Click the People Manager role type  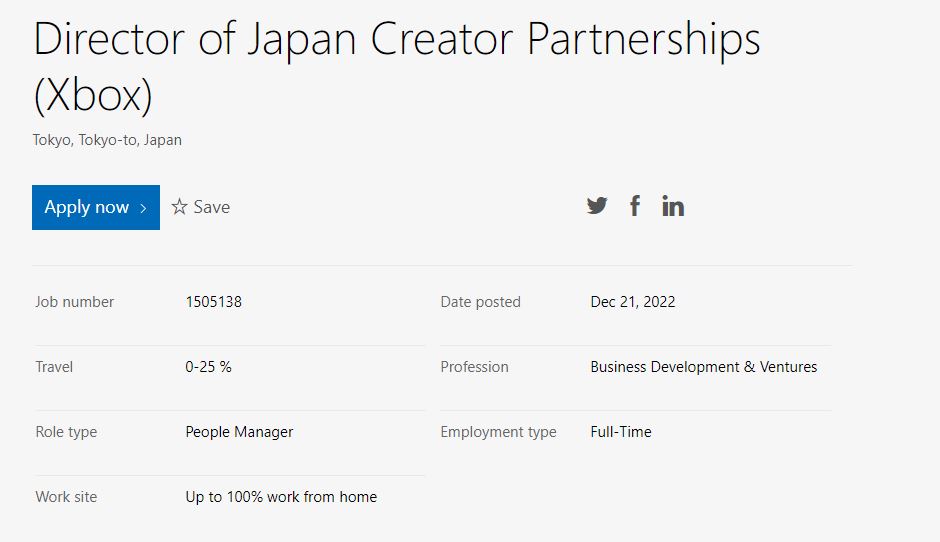tap(239, 432)
